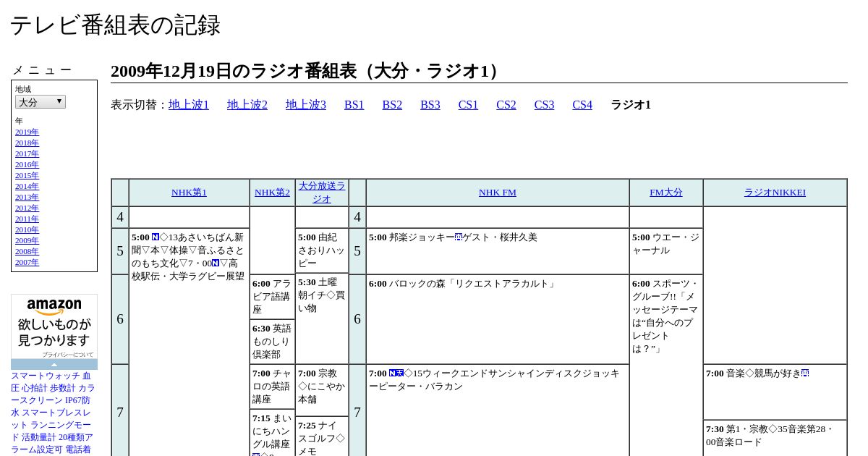The width and height of the screenshot is (868, 456).
Task: Select the 6:00 アラビア語講座 program cell
Action: point(272,297)
